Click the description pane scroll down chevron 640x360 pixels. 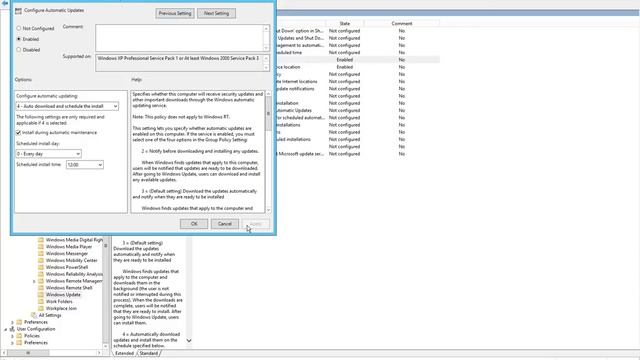189,340
